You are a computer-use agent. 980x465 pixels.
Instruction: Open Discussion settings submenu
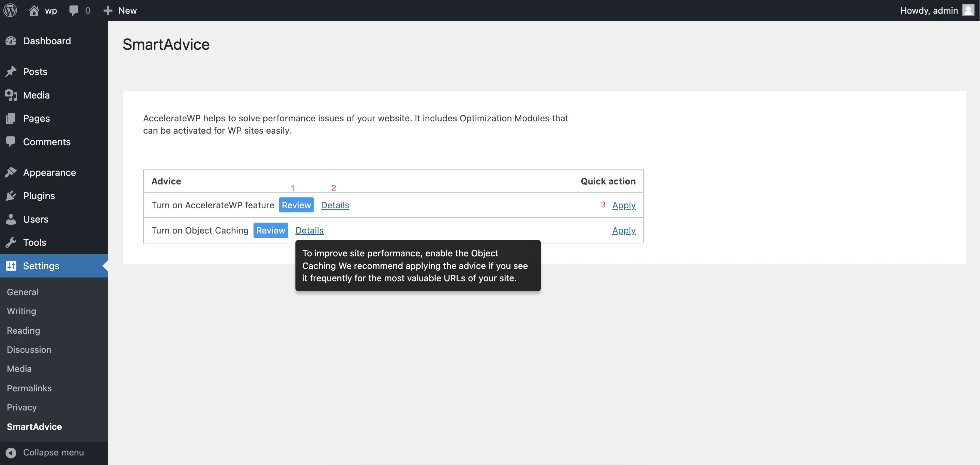click(29, 349)
